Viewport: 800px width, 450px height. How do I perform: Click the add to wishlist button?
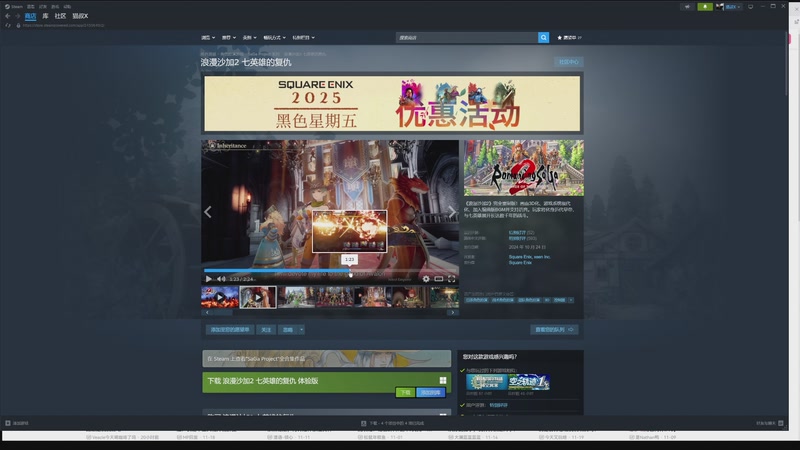pos(230,330)
